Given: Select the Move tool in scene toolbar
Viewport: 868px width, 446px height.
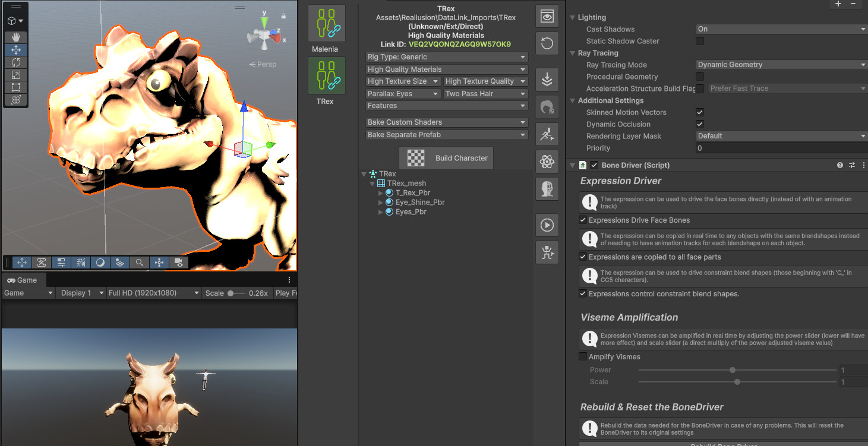Looking at the screenshot, I should pos(16,50).
